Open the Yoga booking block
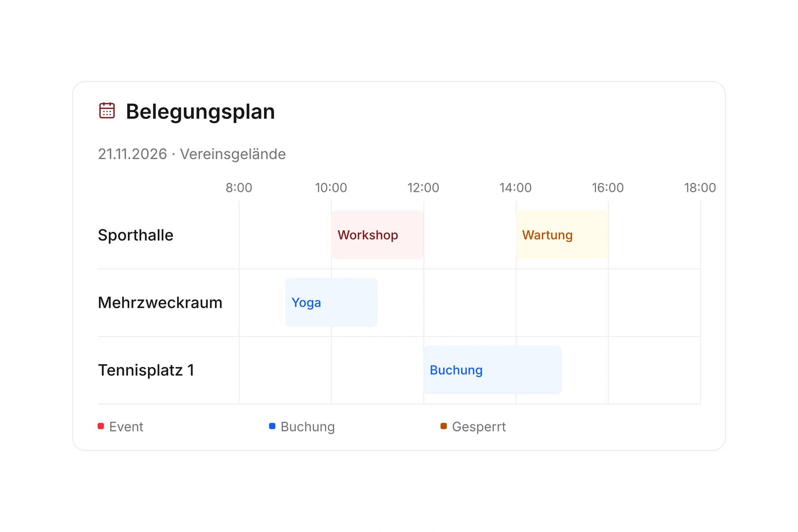The width and height of the screenshot is (798, 532). 331,302
